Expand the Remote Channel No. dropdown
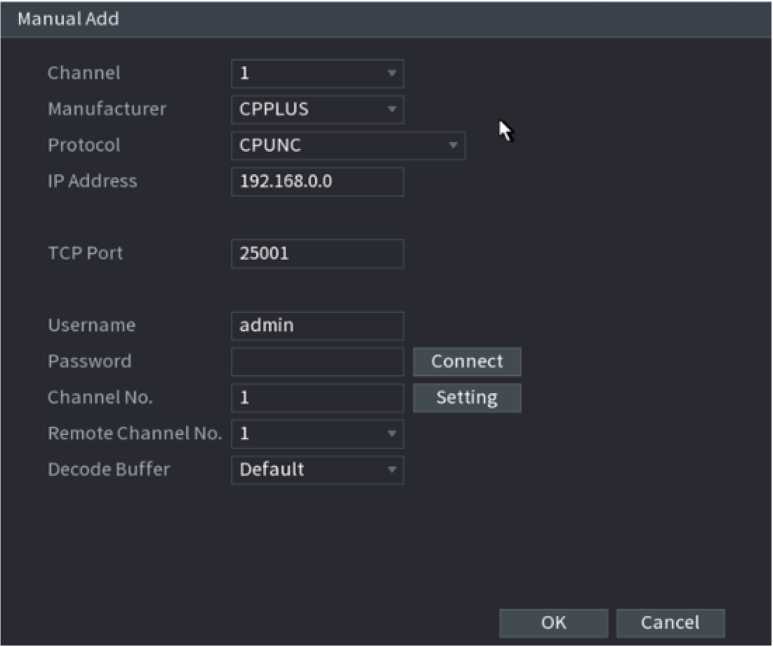 coord(317,434)
